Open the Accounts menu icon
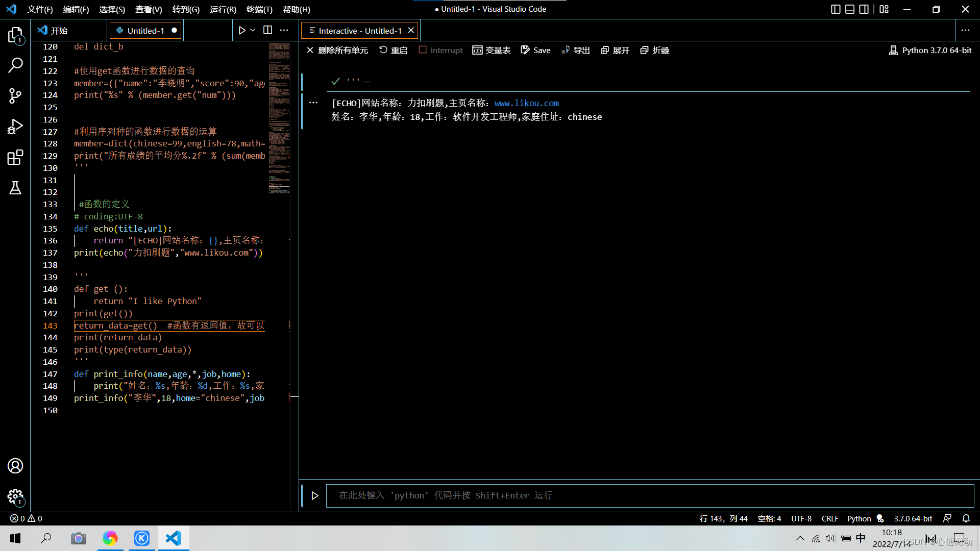980x551 pixels. [15, 466]
